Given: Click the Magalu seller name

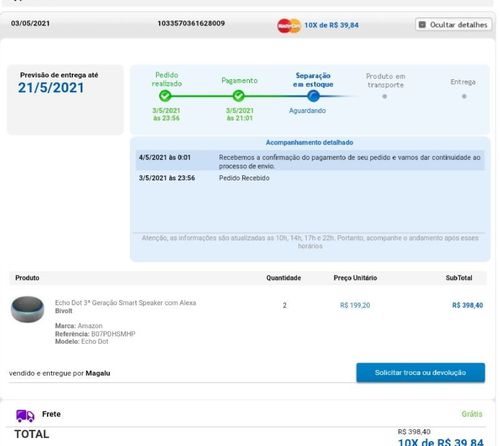Looking at the screenshot, I should coord(98,373).
